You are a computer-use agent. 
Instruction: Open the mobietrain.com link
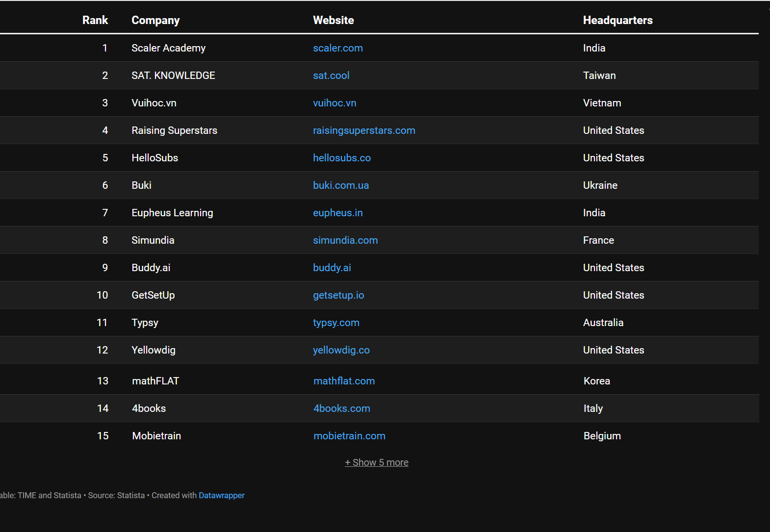349,436
